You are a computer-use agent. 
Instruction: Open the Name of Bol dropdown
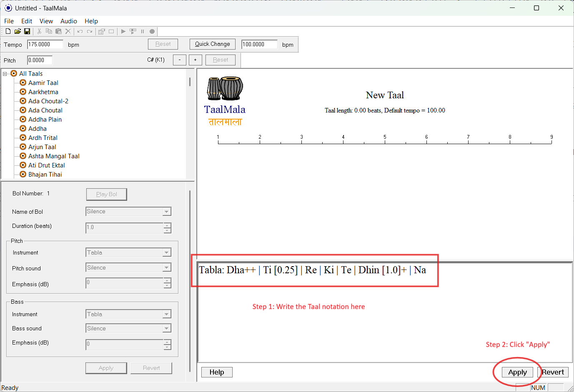(x=166, y=212)
